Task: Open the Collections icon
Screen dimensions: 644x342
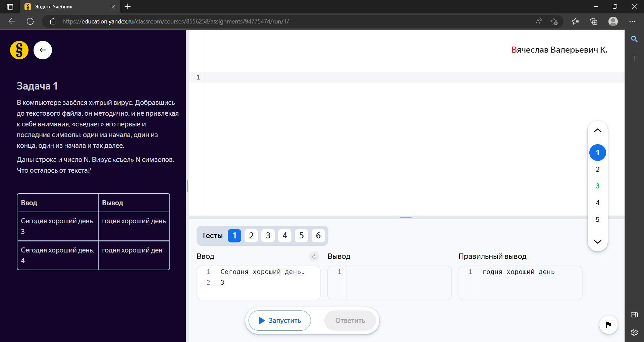Action: [x=594, y=21]
